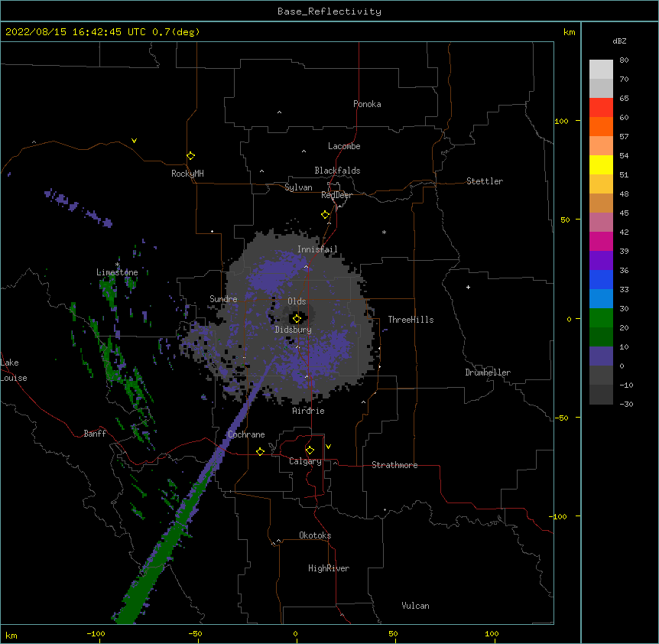Click the Vulcan town label
This screenshot has height=644, width=659.
415,606
